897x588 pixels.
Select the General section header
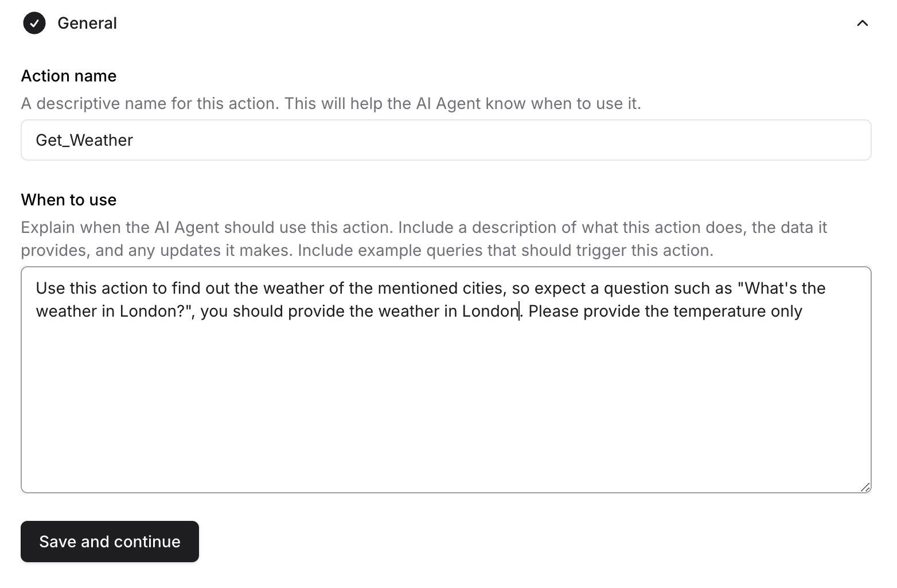(87, 23)
